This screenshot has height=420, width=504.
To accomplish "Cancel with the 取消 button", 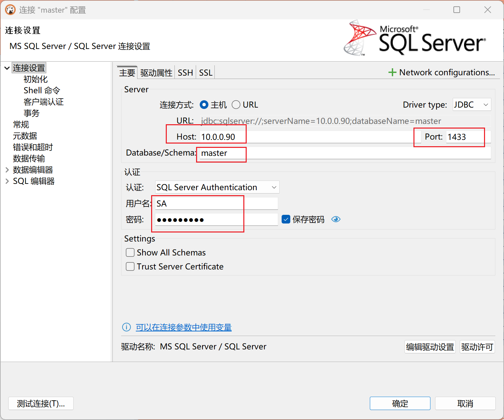I will point(465,403).
